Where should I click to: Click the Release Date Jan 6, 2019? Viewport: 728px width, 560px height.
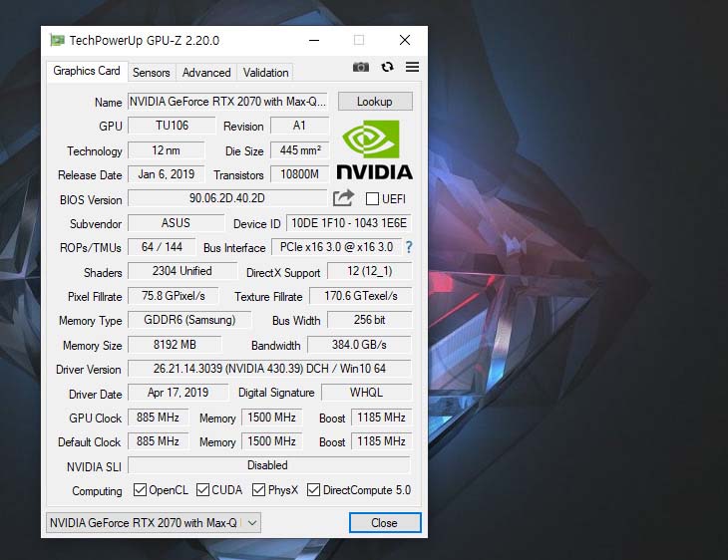(x=166, y=174)
